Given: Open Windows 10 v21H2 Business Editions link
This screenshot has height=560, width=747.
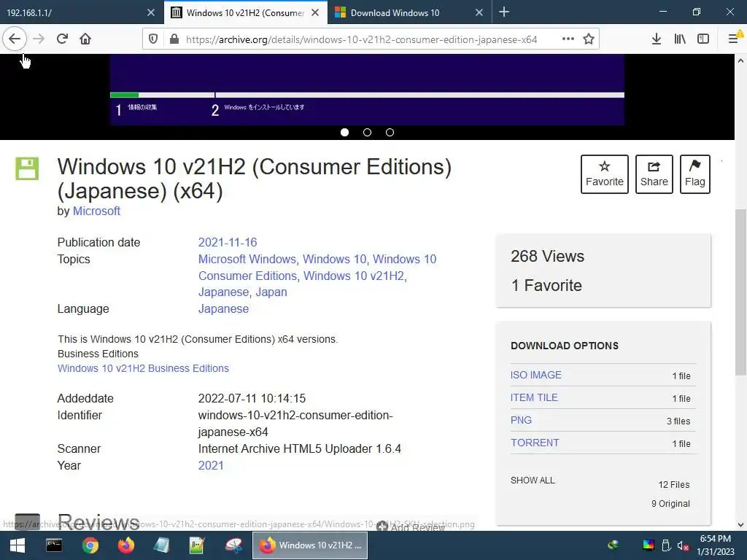Looking at the screenshot, I should click(143, 368).
